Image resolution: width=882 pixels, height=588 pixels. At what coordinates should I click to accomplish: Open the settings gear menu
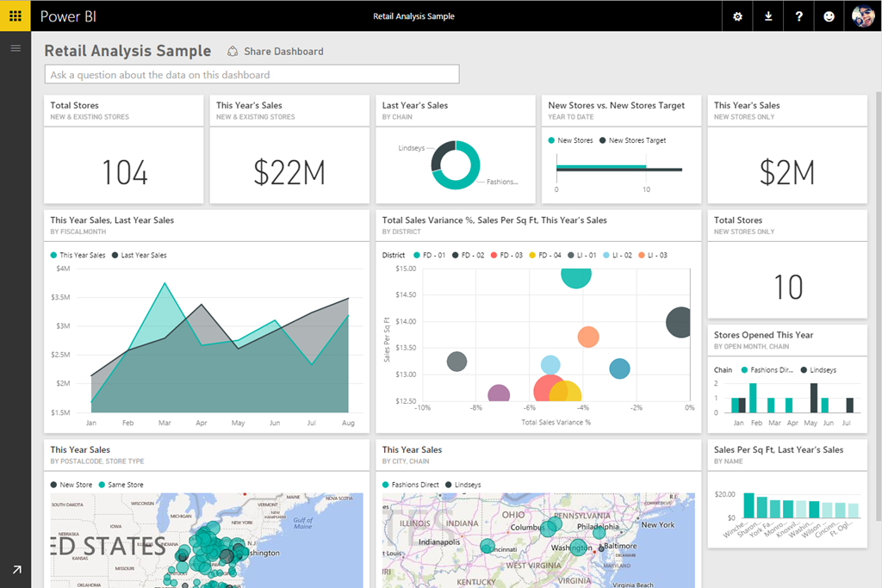coord(737,16)
